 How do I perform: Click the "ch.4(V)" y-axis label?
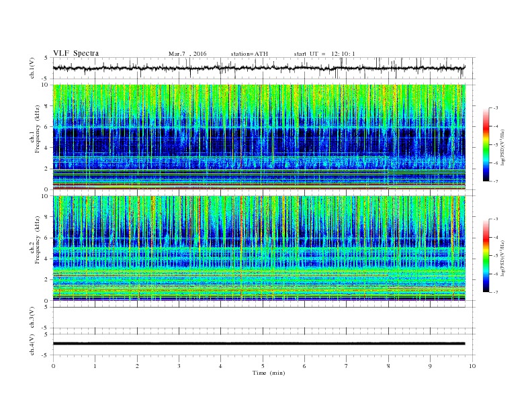click(32, 345)
